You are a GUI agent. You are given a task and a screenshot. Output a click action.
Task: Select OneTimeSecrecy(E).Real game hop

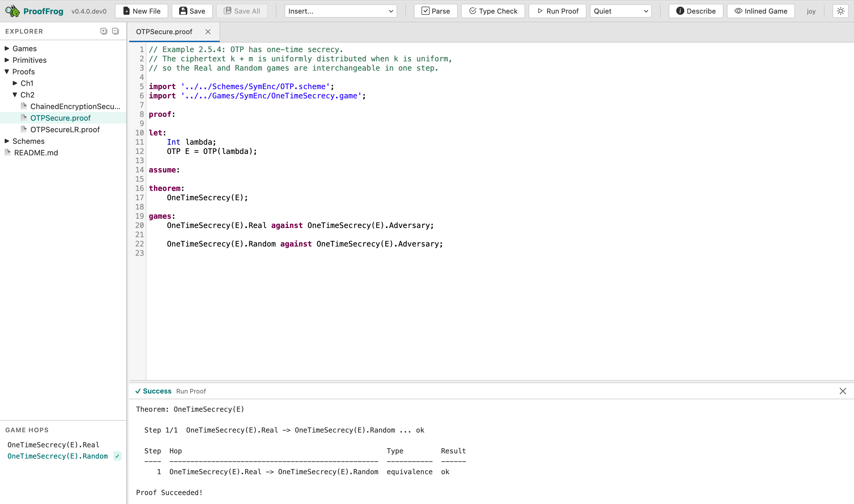pyautogui.click(x=53, y=445)
